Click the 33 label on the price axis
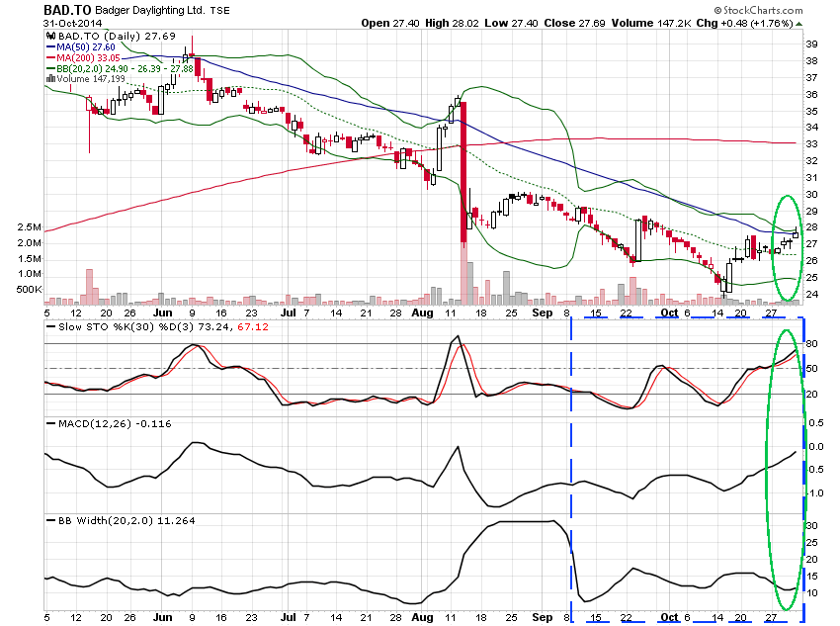The height and width of the screenshot is (626, 840). [811, 144]
